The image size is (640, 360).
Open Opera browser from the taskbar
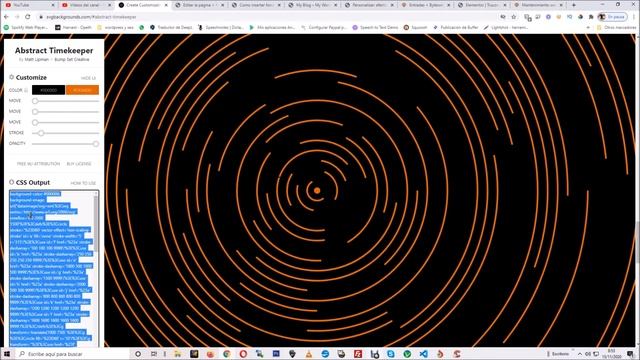[x=243, y=354]
